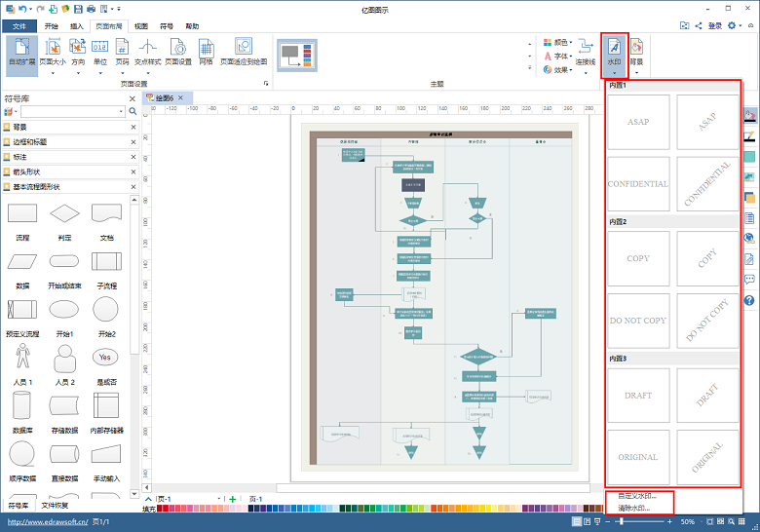Click 清除水印 to remove watermark
Viewport: 760px width, 532px height.
coord(634,509)
